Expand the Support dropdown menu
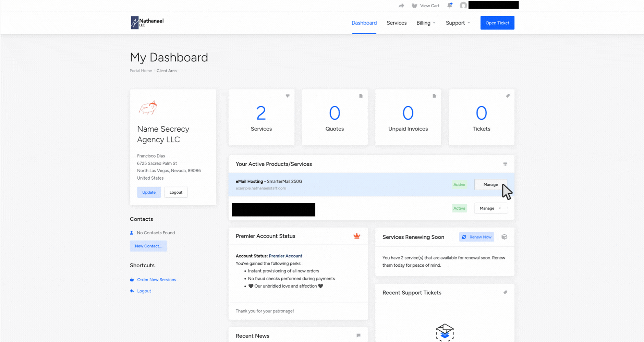Viewport: 644px width, 342px height. (458, 23)
